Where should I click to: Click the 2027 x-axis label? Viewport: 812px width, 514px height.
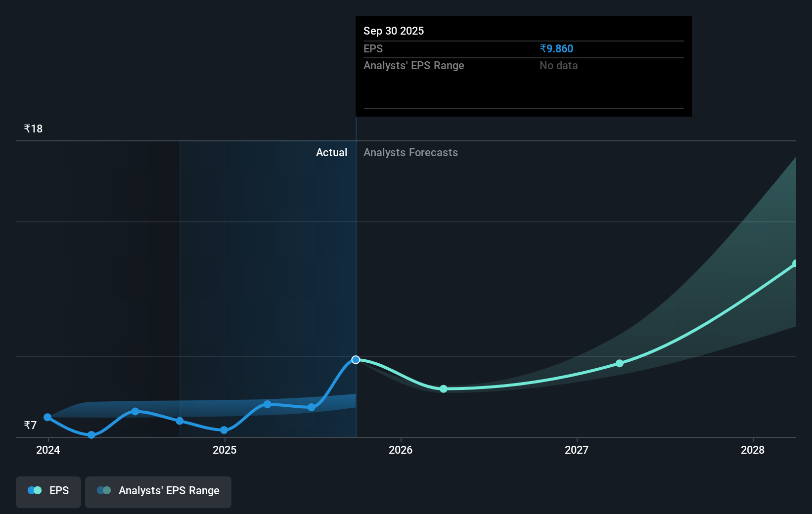(x=577, y=450)
